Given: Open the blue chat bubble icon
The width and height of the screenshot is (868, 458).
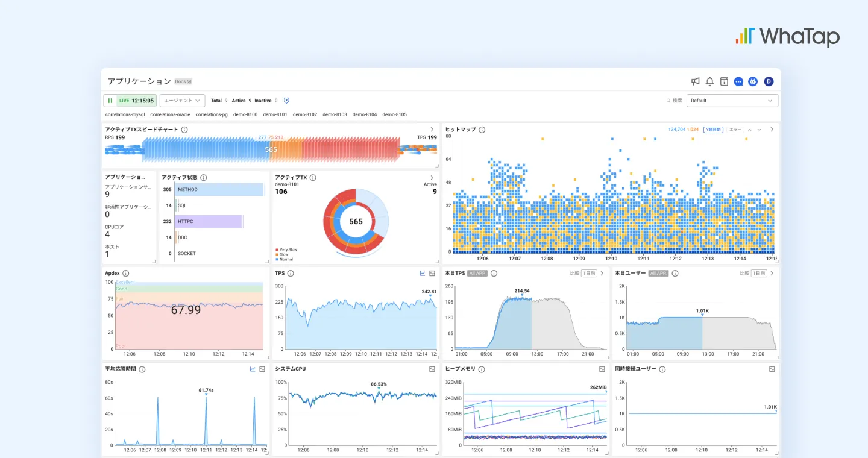Looking at the screenshot, I should [x=738, y=81].
